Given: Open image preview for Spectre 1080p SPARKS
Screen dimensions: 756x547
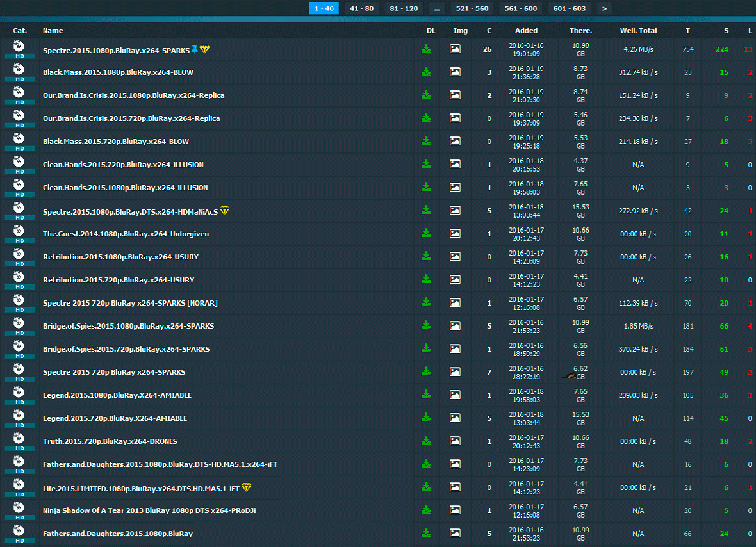Looking at the screenshot, I should click(x=455, y=49).
